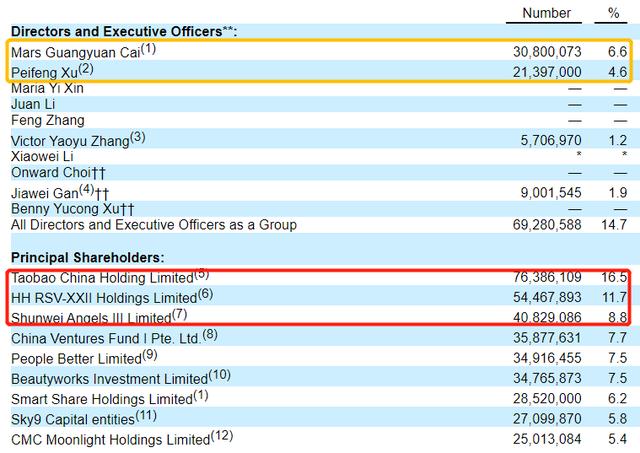Image resolution: width=640 pixels, height=453 pixels.
Task: Select share count 34,916,455
Action: pyautogui.click(x=547, y=358)
